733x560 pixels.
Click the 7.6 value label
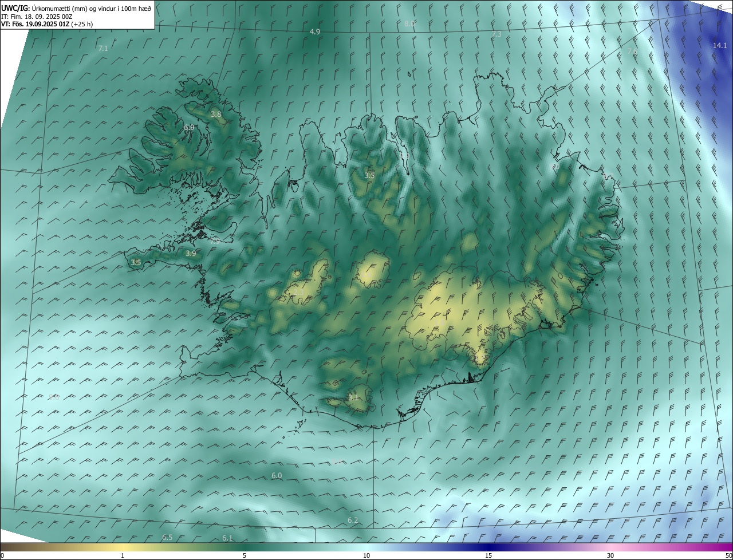(x=632, y=52)
